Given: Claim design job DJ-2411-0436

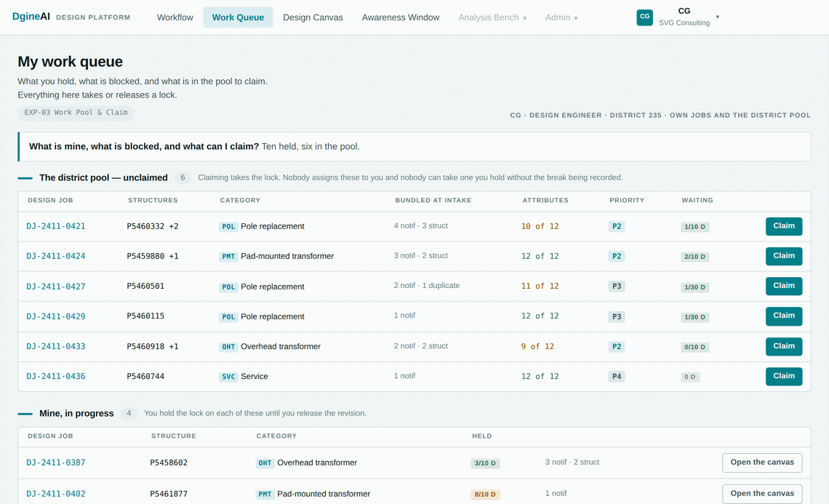Looking at the screenshot, I should tap(784, 376).
